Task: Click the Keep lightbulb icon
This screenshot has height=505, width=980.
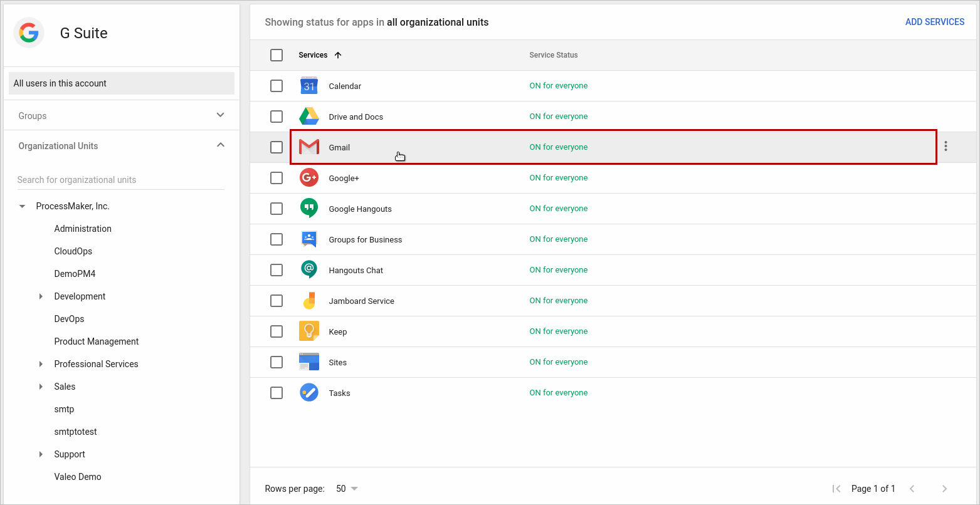Action: tap(309, 331)
